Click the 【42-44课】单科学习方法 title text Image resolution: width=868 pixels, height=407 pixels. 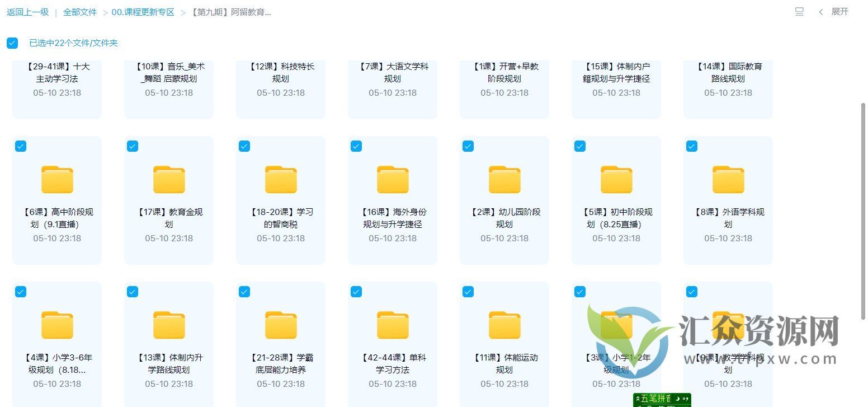393,364
